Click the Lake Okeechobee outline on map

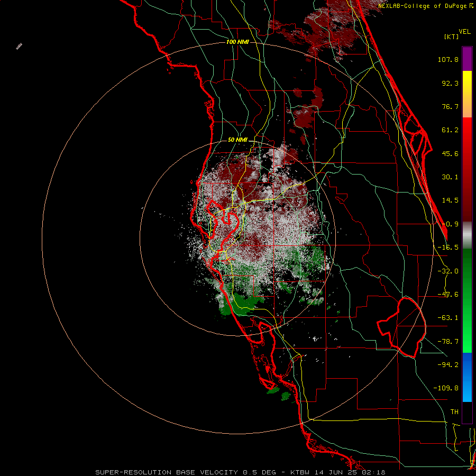tap(401, 327)
